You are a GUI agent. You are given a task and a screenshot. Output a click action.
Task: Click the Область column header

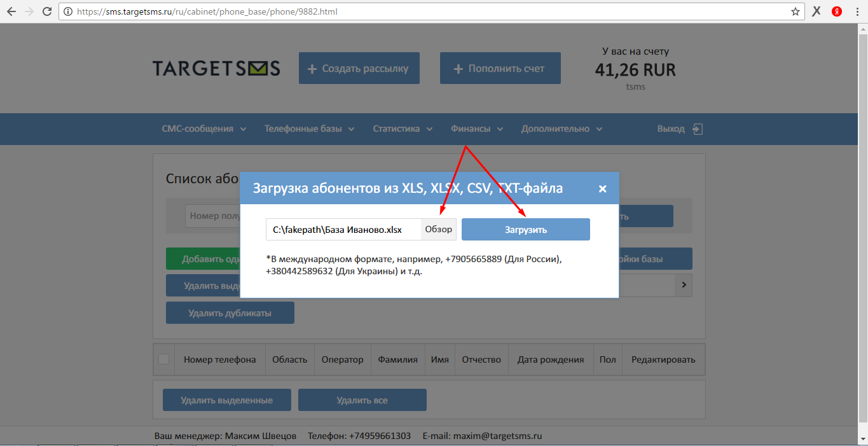[290, 359]
